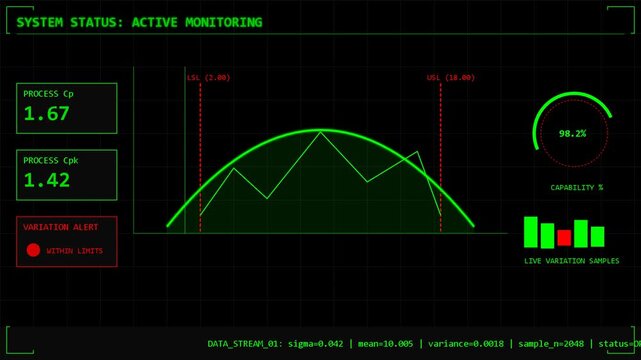Click the 1.42 Cpk value
This screenshot has width=641, height=360.
coord(46,180)
